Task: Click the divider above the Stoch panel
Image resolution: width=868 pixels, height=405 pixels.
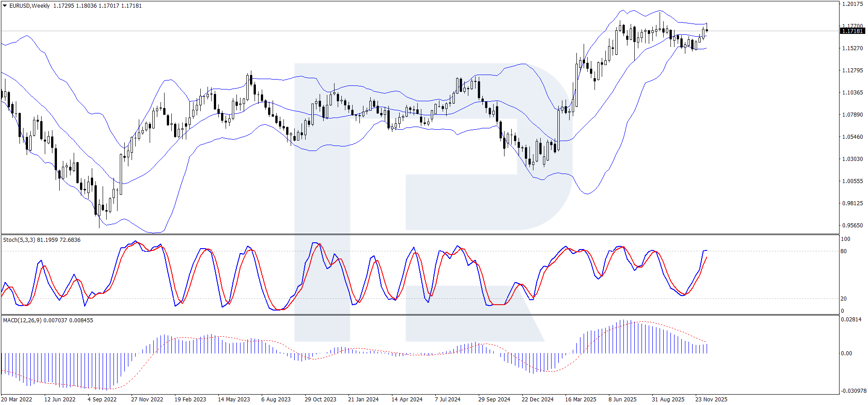Action: coord(420,234)
